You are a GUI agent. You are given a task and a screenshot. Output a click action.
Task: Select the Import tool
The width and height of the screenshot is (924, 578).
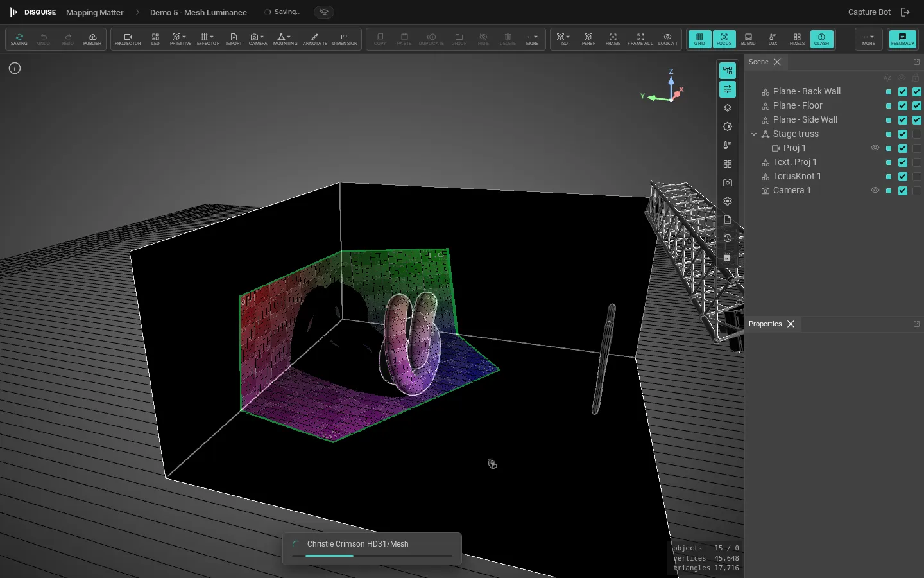pyautogui.click(x=234, y=39)
